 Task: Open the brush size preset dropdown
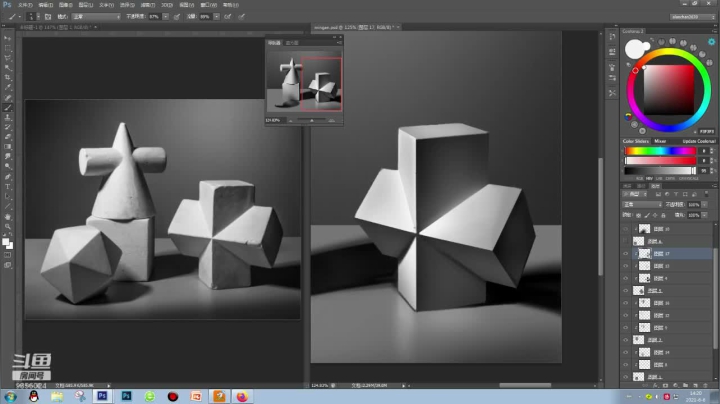(x=38, y=17)
